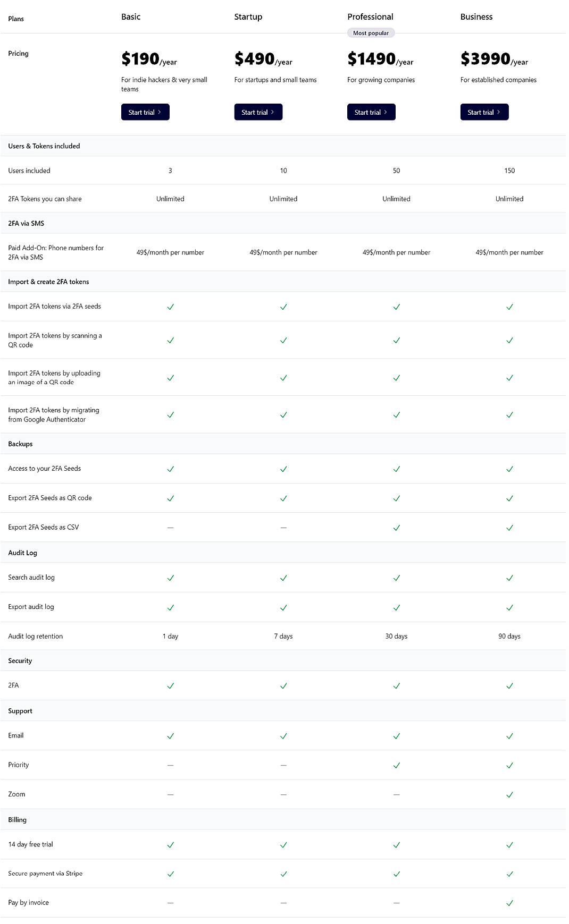Click the green checkmark for Basic Import 2FA seeds

coord(170,307)
